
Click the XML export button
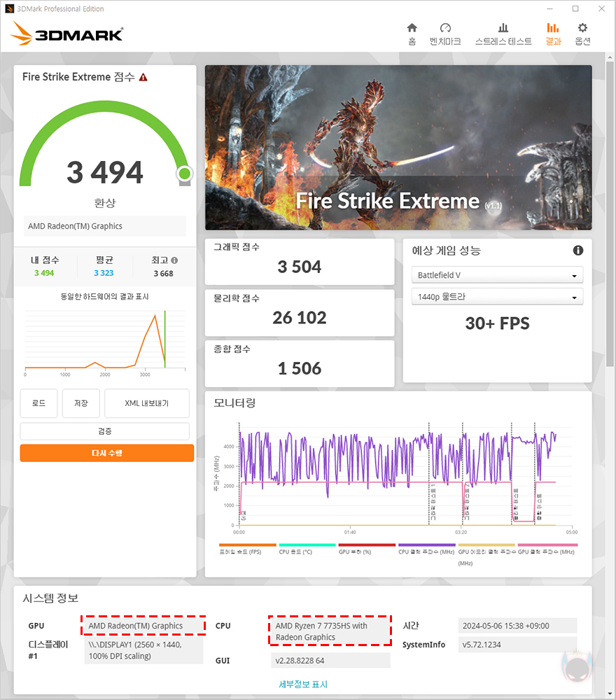(147, 403)
